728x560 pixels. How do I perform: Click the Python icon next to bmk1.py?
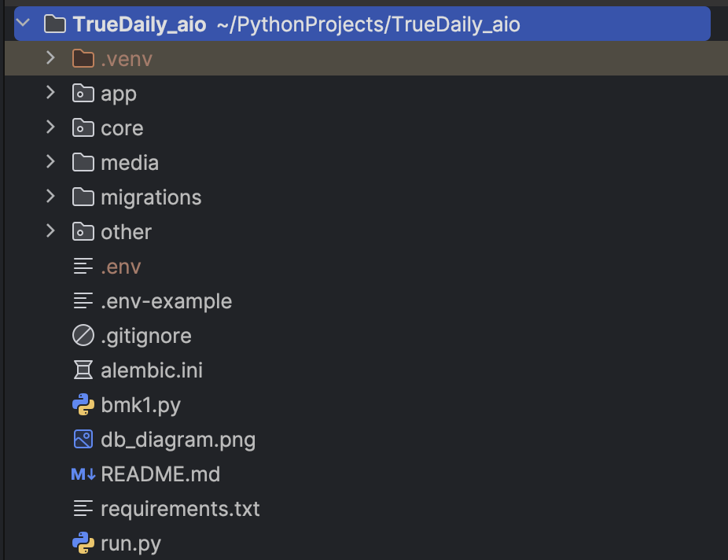click(x=83, y=405)
